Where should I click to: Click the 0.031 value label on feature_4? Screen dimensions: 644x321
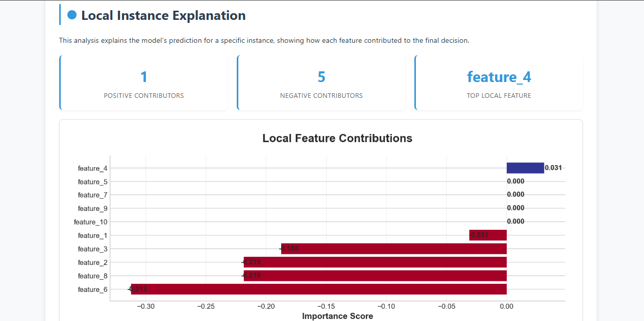tap(553, 168)
